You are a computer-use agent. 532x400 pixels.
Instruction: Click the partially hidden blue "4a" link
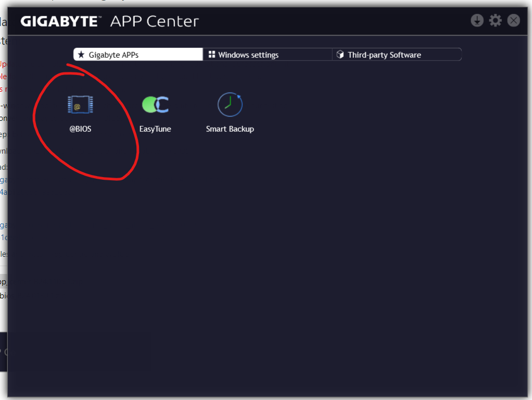[3, 192]
